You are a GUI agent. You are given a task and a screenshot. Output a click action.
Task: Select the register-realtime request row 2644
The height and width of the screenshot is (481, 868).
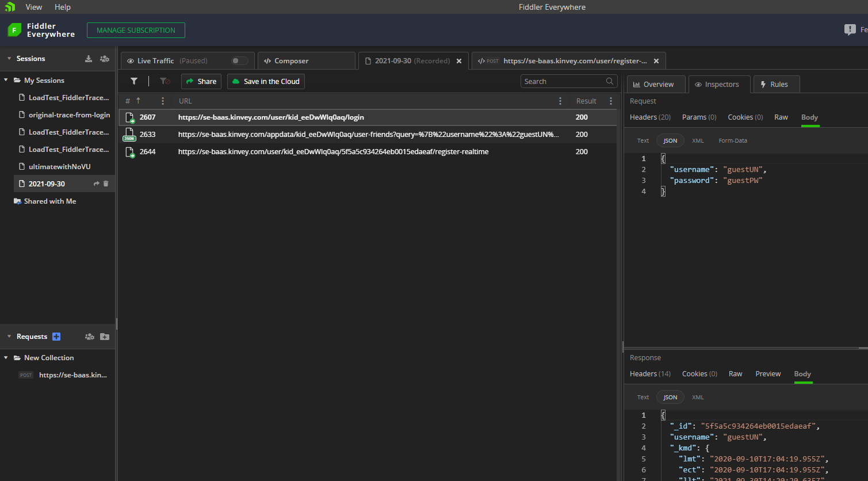pyautogui.click(x=368, y=152)
